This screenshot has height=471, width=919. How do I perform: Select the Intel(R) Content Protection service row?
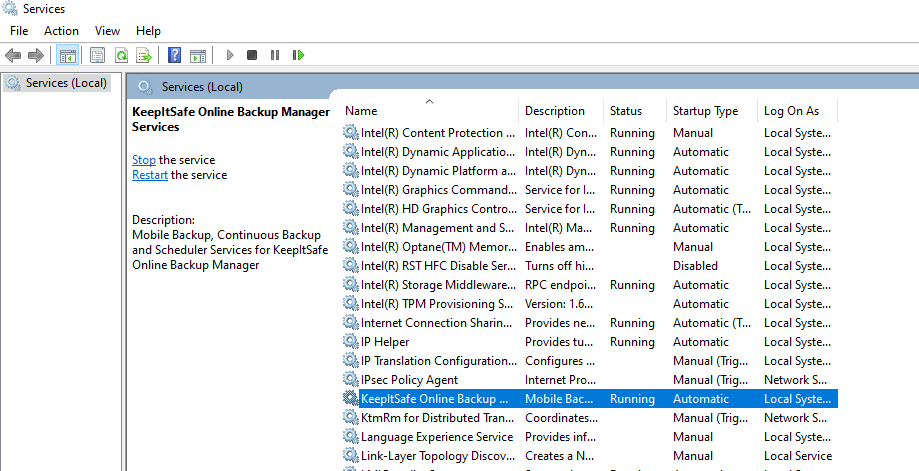click(x=590, y=133)
